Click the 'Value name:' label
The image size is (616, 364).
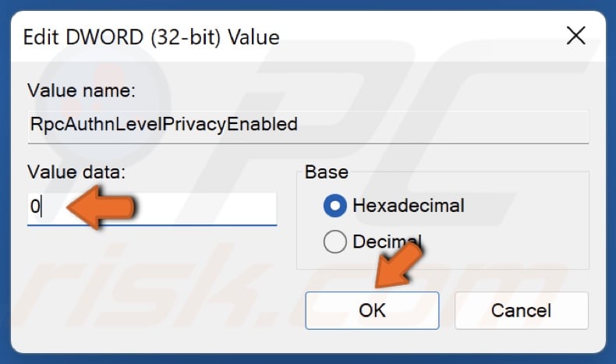point(81,90)
